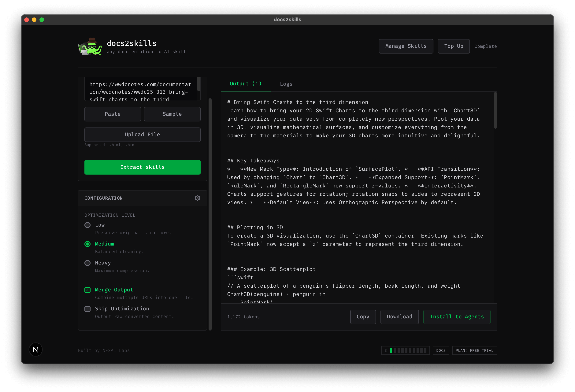Click Install to Agents
The image size is (575, 392).
coord(457,316)
